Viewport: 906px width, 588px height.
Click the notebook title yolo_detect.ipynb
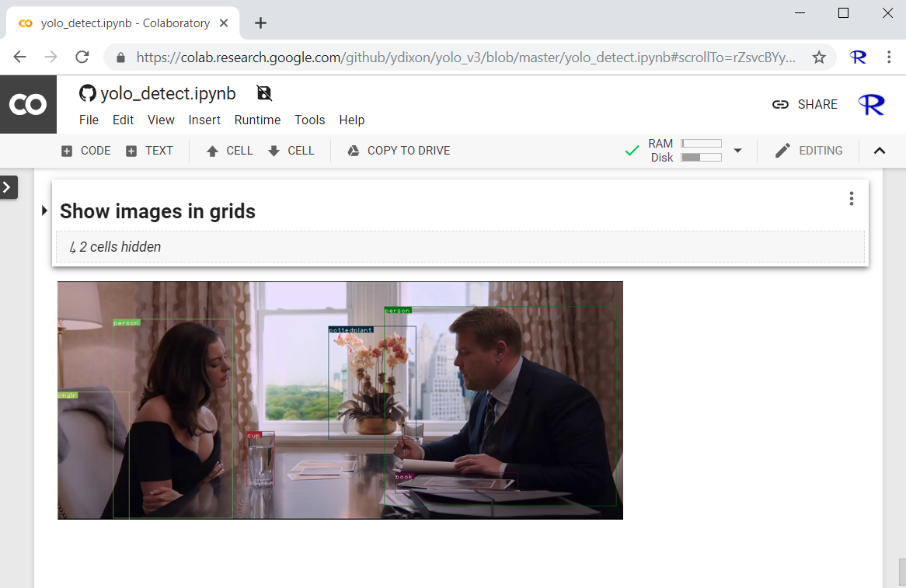[168, 93]
